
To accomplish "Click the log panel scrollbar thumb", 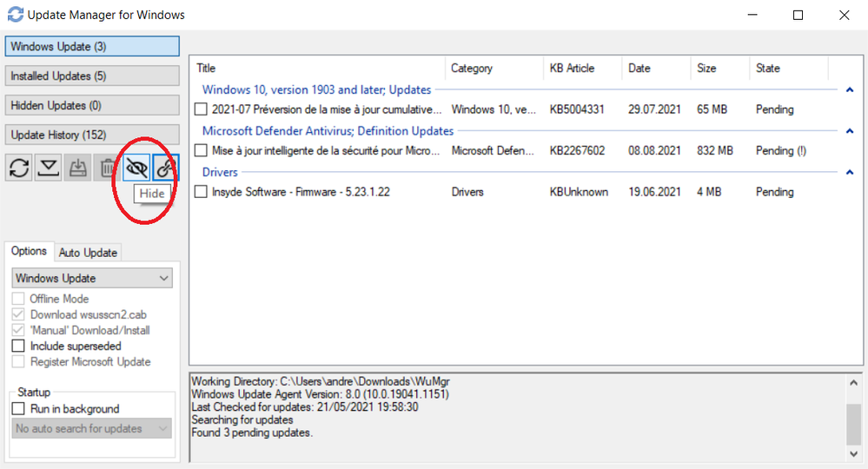I will point(853,424).
